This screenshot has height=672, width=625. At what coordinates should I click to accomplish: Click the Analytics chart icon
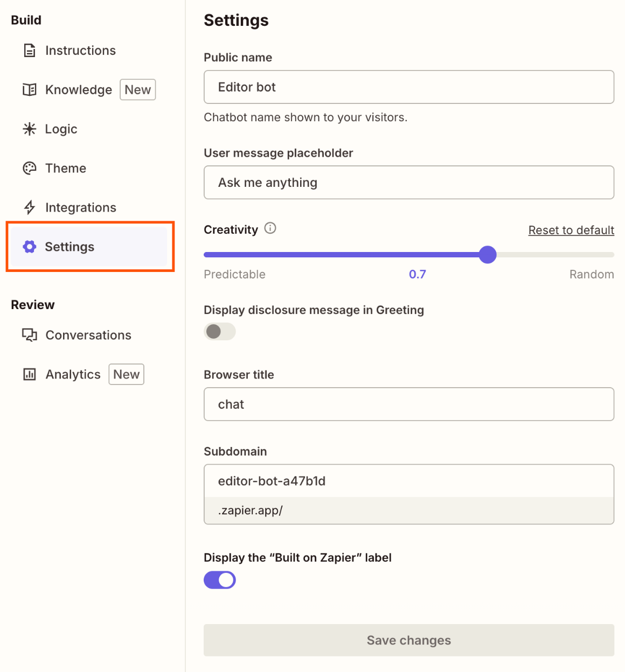(30, 374)
